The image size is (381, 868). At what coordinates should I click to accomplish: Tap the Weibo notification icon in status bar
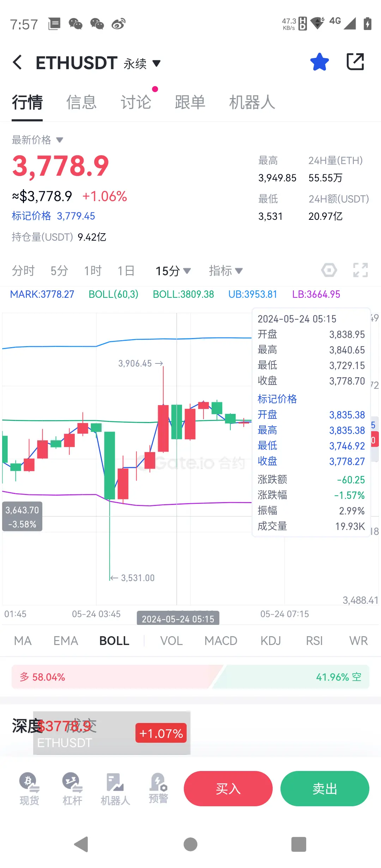tap(119, 24)
